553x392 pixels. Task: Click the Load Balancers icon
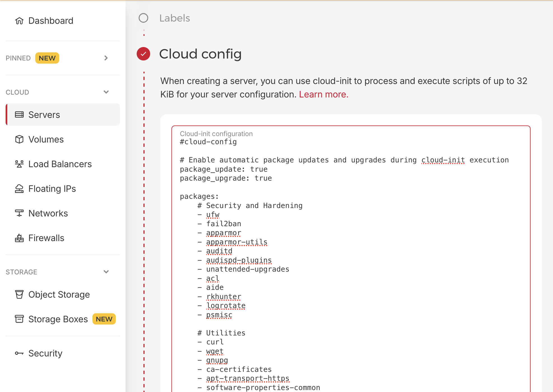pos(19,164)
